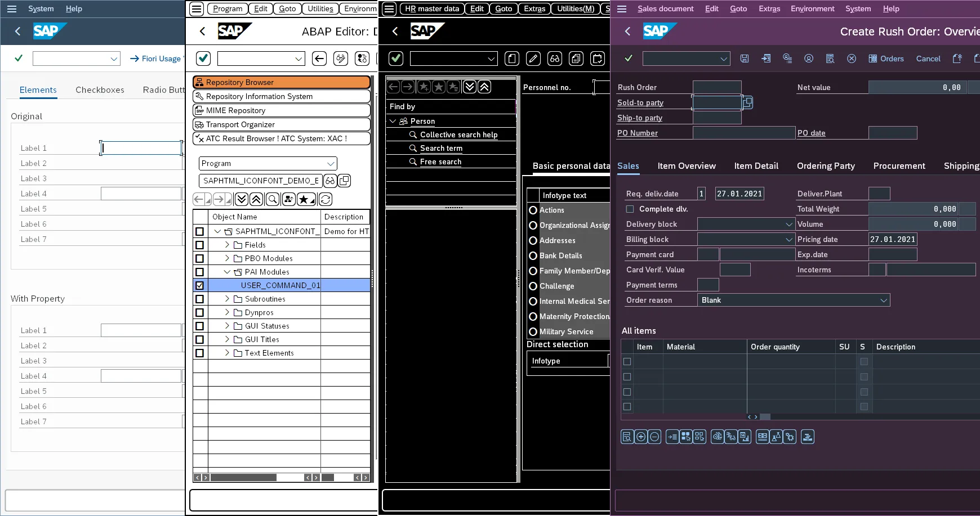The width and height of the screenshot is (980, 516).
Task: Remove selected item using the minus icon
Action: pos(654,436)
